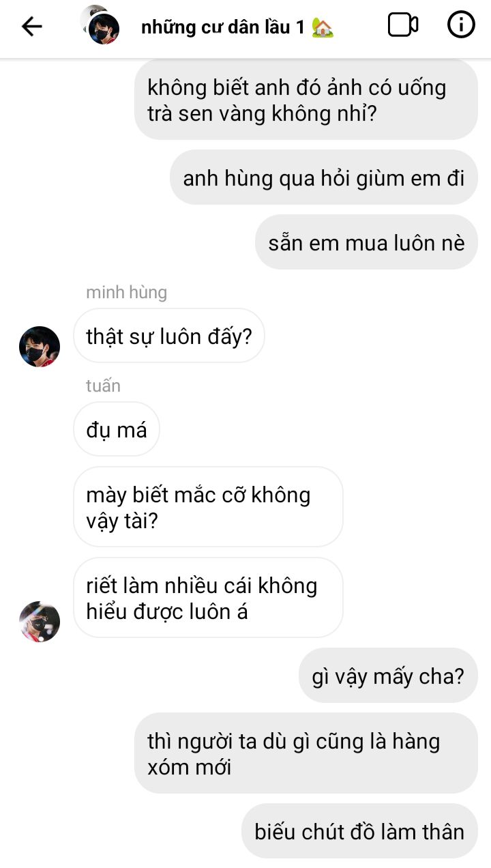Open the group avatar in the header
The image size is (491, 868).
tap(101, 25)
